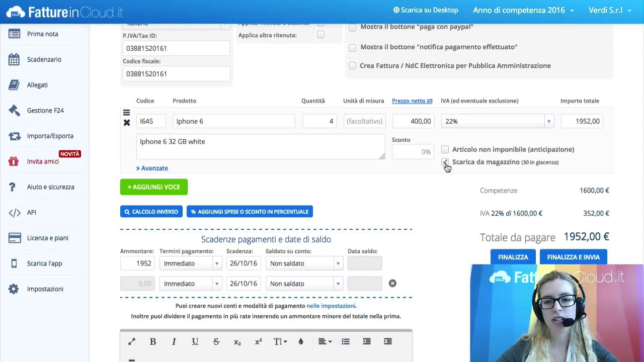This screenshot has height=362, width=644.
Task: Delete the second payment row
Action: (x=392, y=284)
